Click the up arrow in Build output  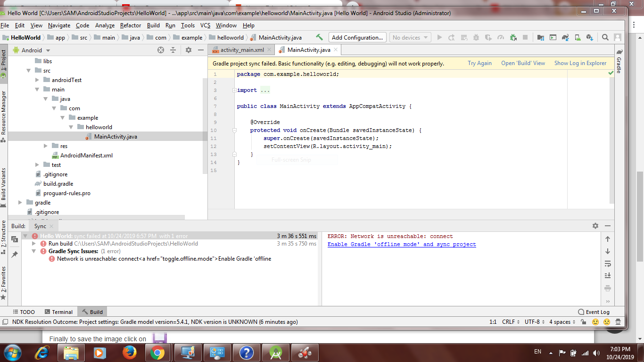[608, 239]
